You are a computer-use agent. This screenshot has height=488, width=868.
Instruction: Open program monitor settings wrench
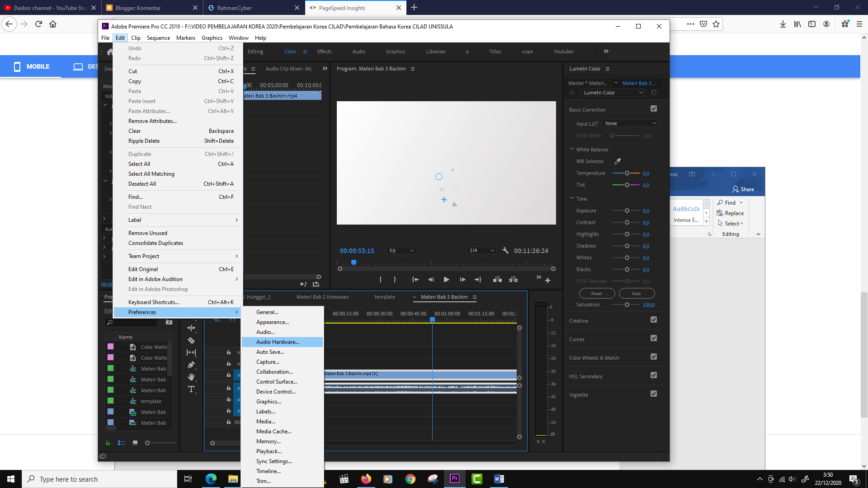pyautogui.click(x=505, y=251)
